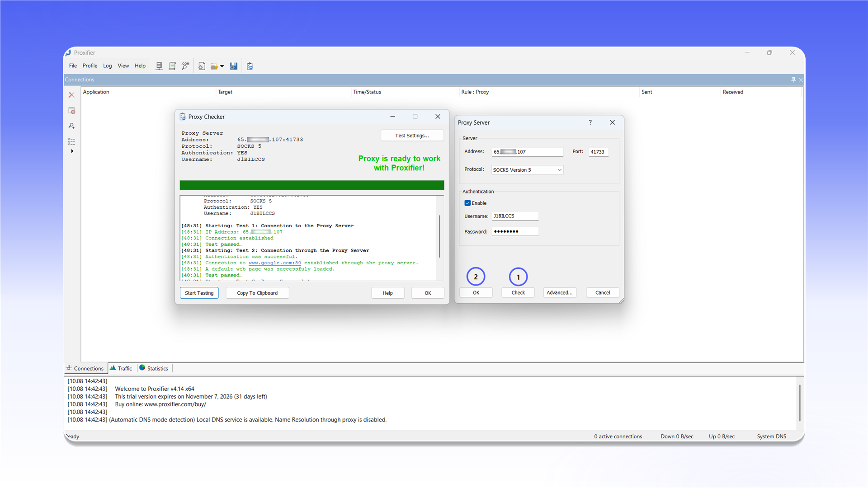Click OK in Proxy Checker dialog

pos(428,293)
